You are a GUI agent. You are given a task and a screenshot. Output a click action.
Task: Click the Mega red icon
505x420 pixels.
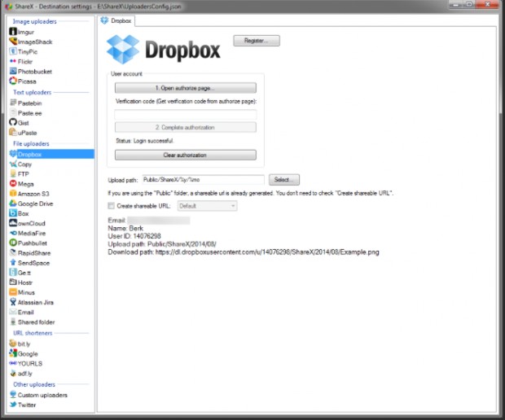click(13, 183)
